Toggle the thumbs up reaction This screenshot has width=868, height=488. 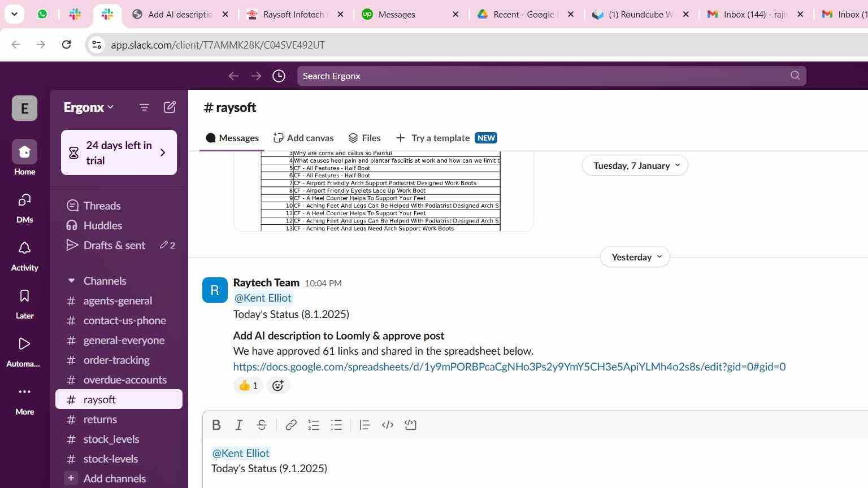[248, 386]
